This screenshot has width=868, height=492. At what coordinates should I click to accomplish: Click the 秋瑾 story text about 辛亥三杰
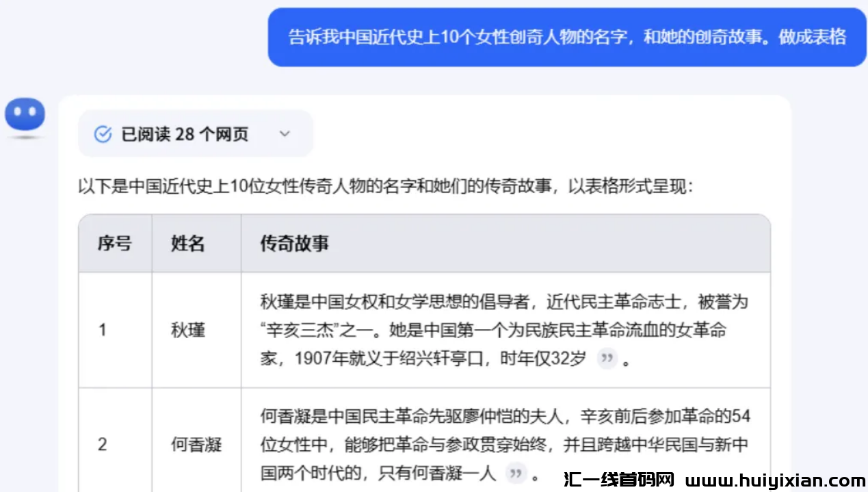505,331
